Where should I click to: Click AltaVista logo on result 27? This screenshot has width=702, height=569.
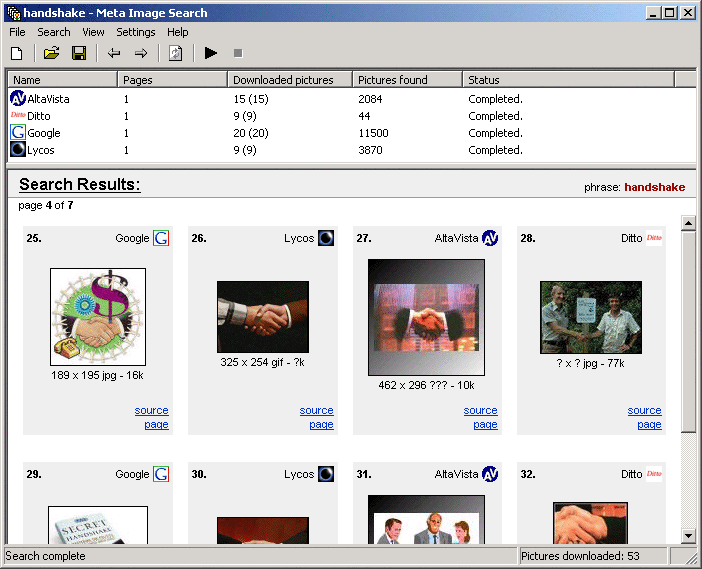click(x=490, y=238)
